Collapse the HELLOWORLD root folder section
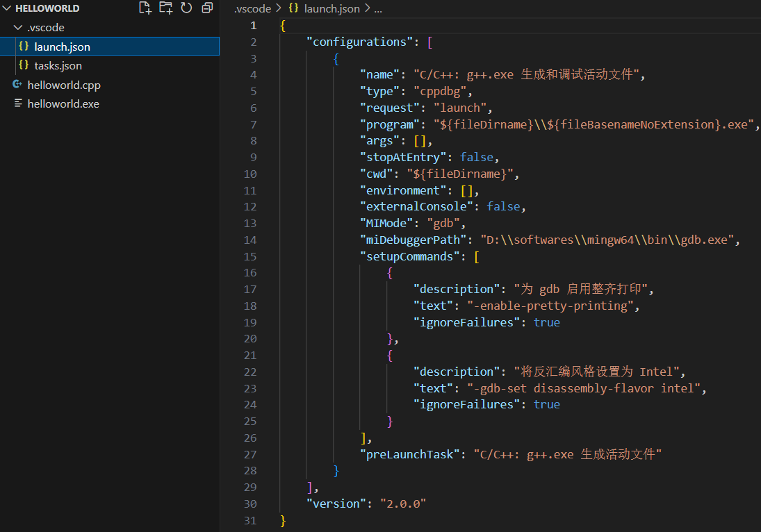 [x=7, y=8]
